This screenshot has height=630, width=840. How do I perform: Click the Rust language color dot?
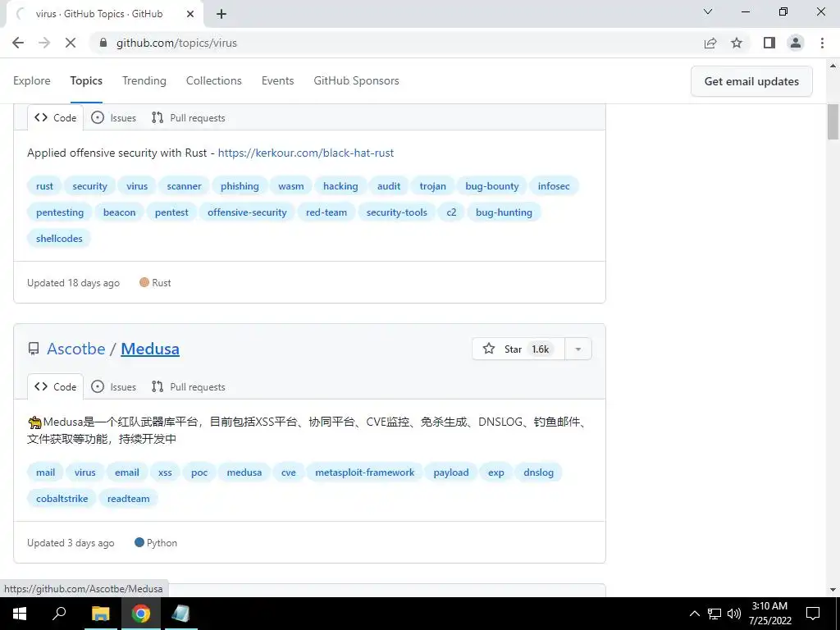144,282
